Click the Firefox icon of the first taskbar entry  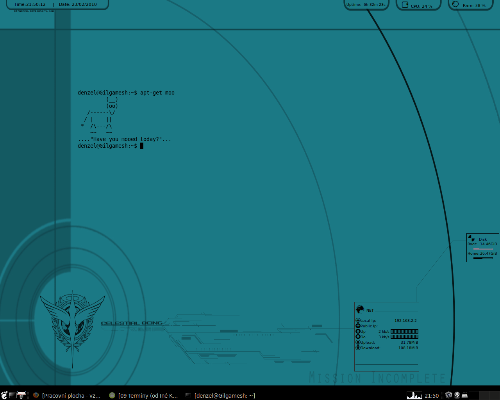[36, 395]
